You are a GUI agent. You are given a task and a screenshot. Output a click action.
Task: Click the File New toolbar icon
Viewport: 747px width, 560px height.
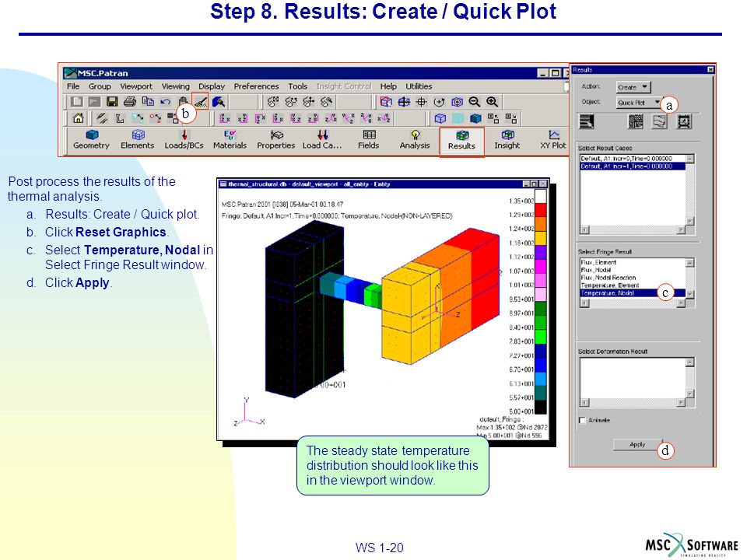coord(77,101)
